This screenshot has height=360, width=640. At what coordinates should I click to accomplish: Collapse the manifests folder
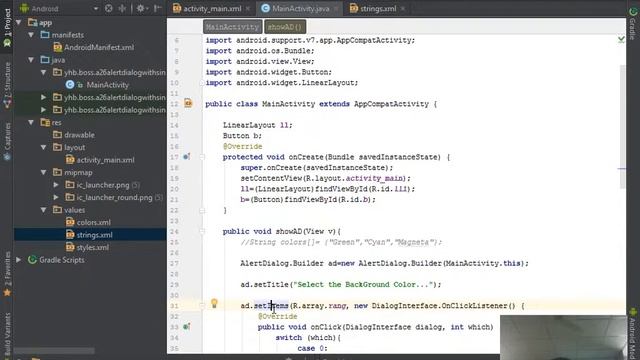pyautogui.click(x=31, y=35)
